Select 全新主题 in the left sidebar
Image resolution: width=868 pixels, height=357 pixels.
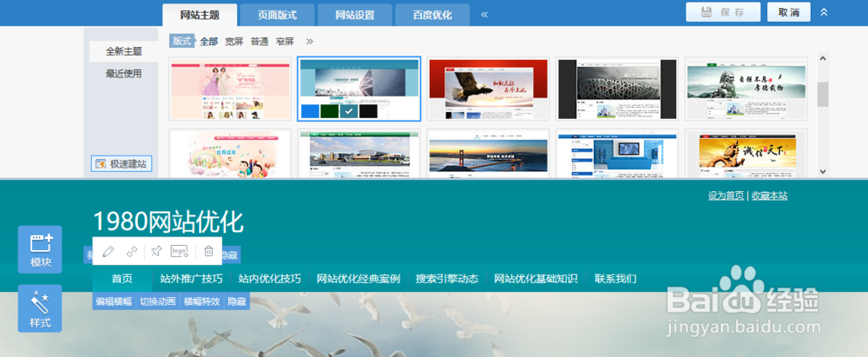(124, 51)
